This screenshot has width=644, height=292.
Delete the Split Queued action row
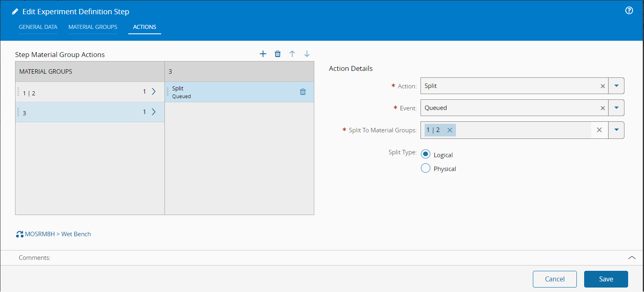303,92
